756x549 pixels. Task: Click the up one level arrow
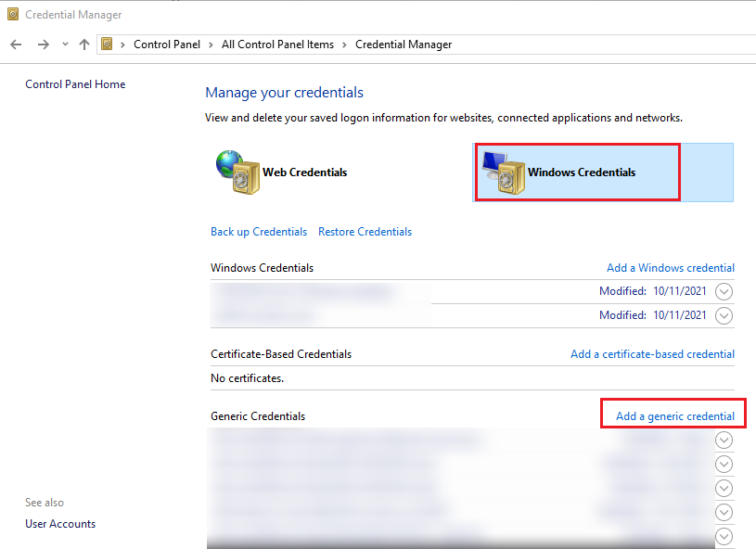pyautogui.click(x=83, y=44)
